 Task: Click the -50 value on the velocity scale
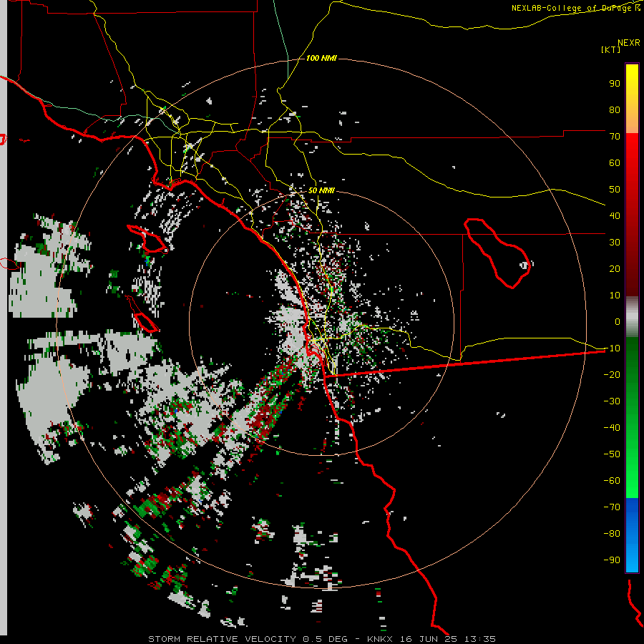tap(612, 454)
